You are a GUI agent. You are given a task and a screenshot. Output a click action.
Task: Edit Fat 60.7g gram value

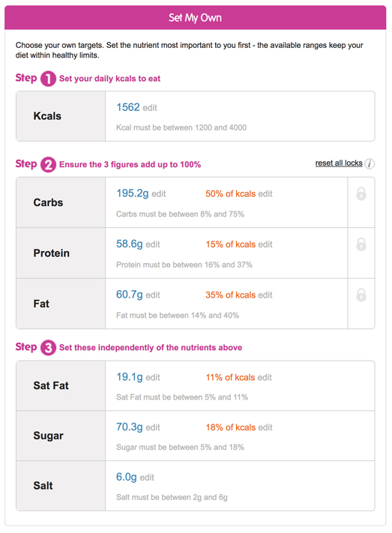pyautogui.click(x=153, y=295)
